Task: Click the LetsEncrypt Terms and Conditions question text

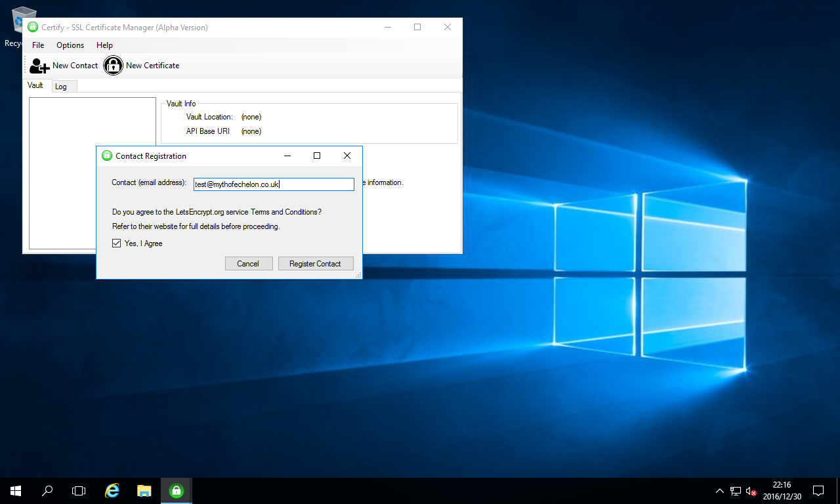Action: pyautogui.click(x=217, y=212)
